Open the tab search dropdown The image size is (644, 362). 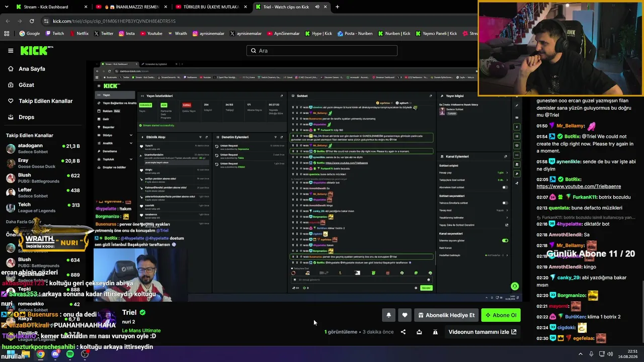pos(7,7)
